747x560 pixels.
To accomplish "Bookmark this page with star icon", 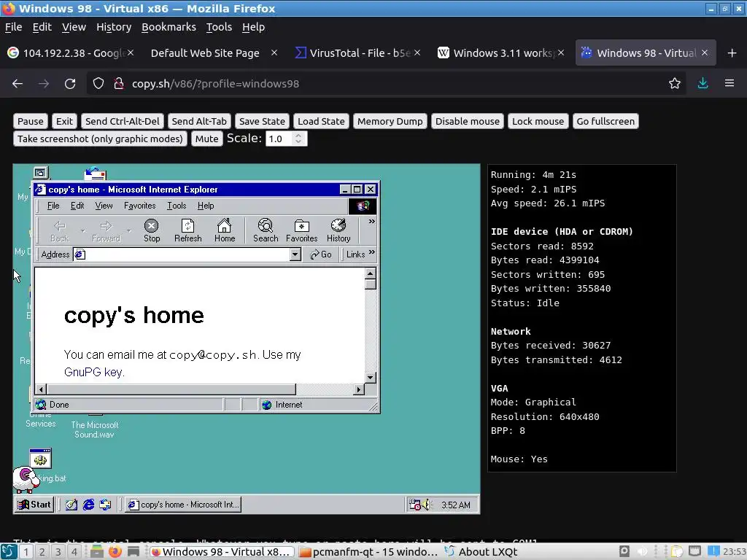I will click(675, 83).
